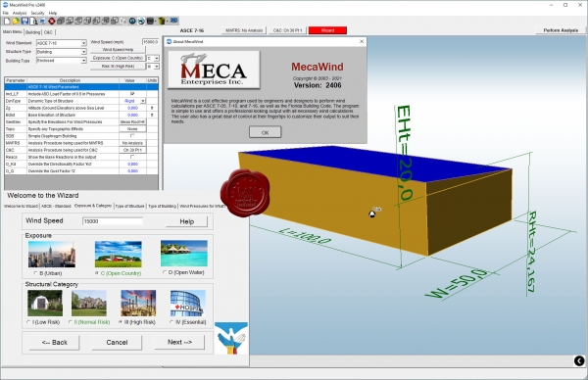
Task: Choose IV (Essential) structural category
Action: click(x=171, y=322)
